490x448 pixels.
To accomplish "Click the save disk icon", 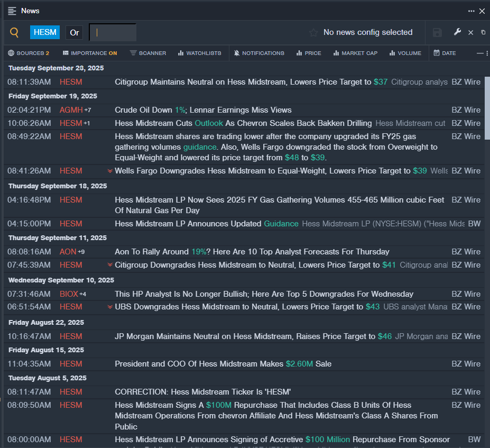I will point(437,33).
